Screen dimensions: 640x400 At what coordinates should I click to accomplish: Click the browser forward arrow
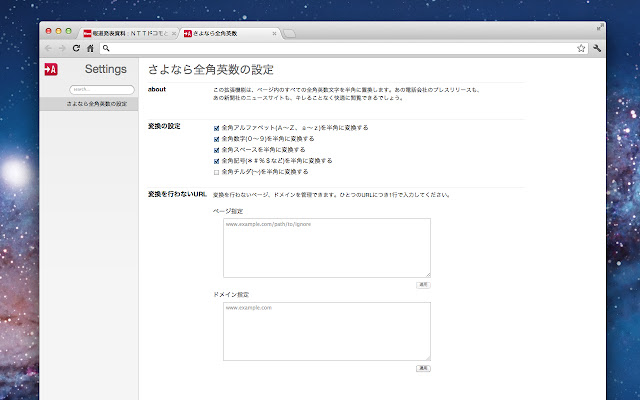pyautogui.click(x=62, y=48)
